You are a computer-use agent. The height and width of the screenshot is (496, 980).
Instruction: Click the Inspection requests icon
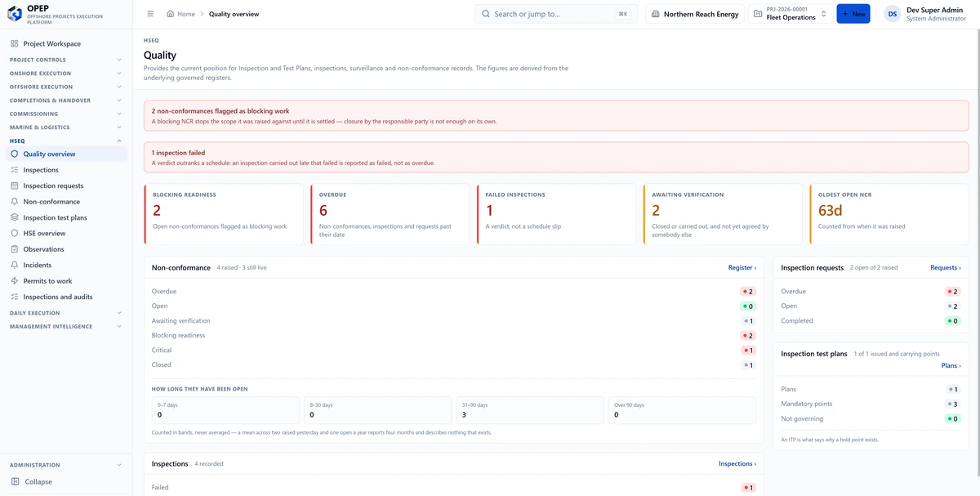pyautogui.click(x=15, y=185)
